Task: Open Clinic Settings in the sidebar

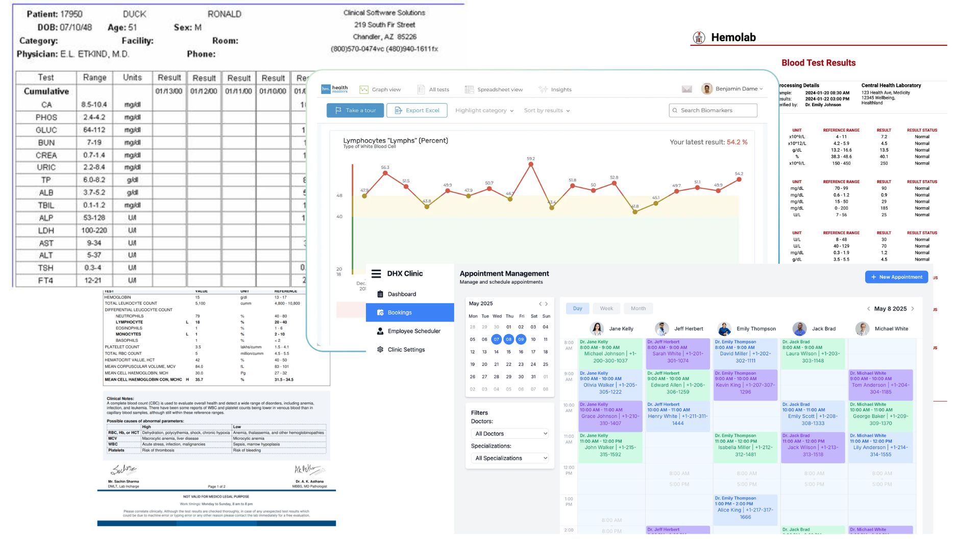Action: pos(410,350)
